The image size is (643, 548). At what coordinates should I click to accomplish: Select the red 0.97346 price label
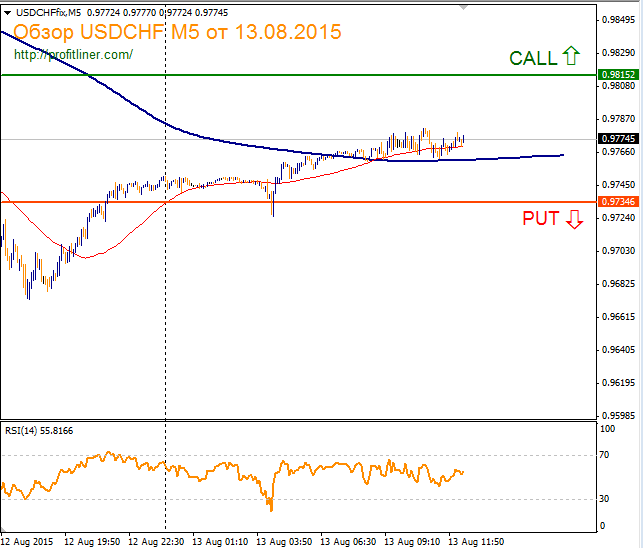coord(618,201)
